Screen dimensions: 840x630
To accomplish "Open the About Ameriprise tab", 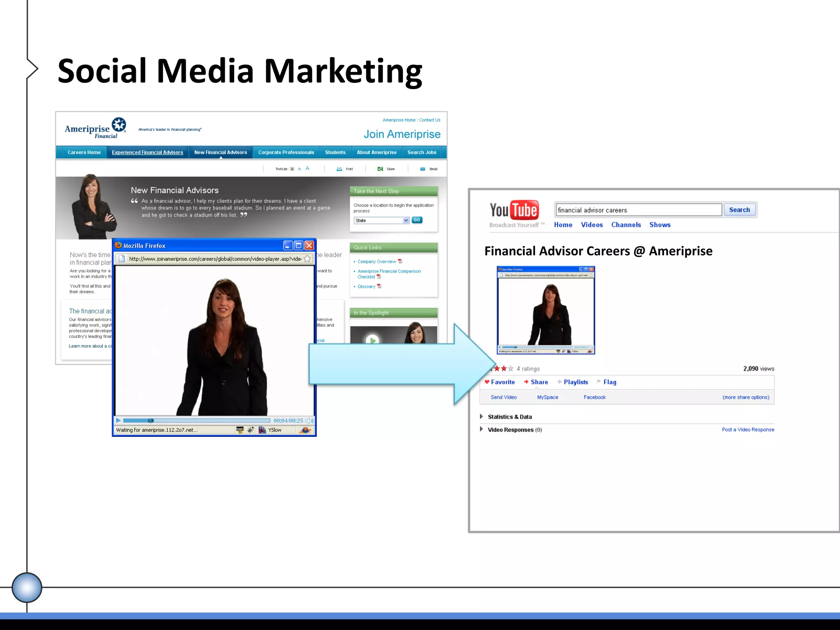I will 377,152.
